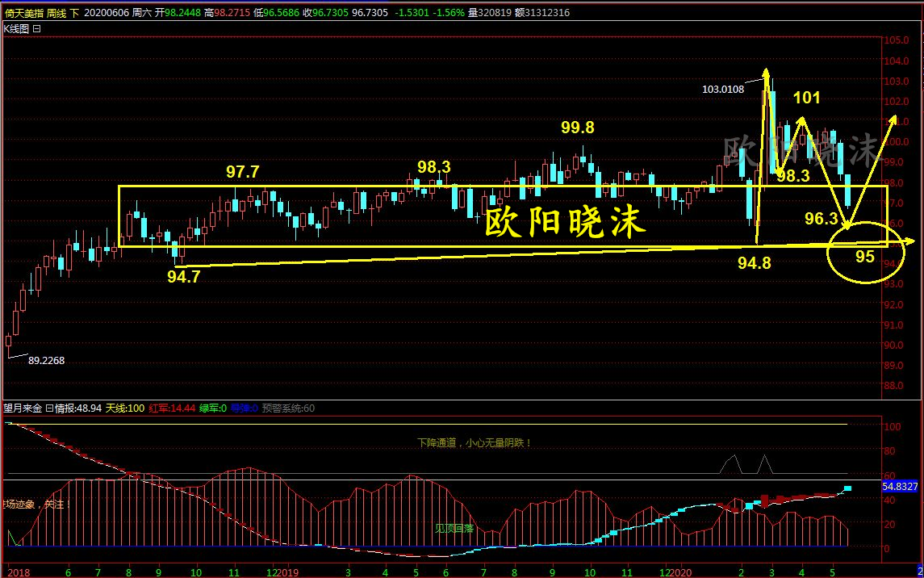Click the 54.8327 indicator value tag
This screenshot has height=578, width=924.
click(x=900, y=486)
